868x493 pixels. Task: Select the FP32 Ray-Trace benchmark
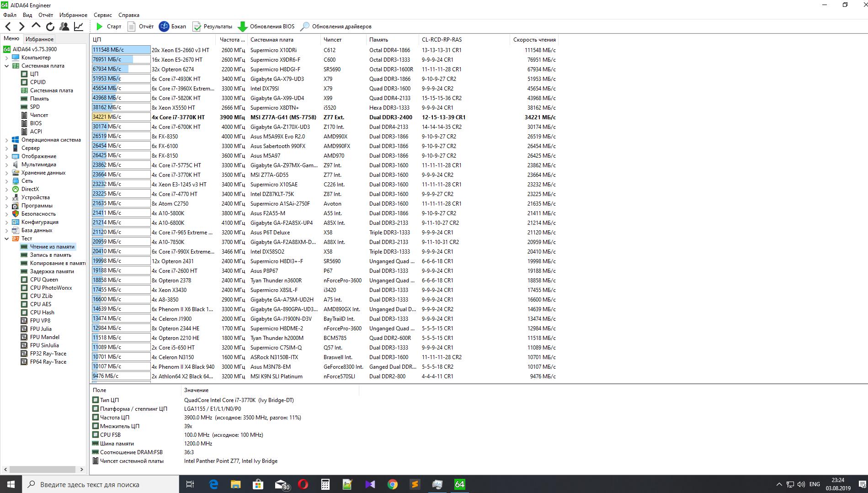point(48,354)
